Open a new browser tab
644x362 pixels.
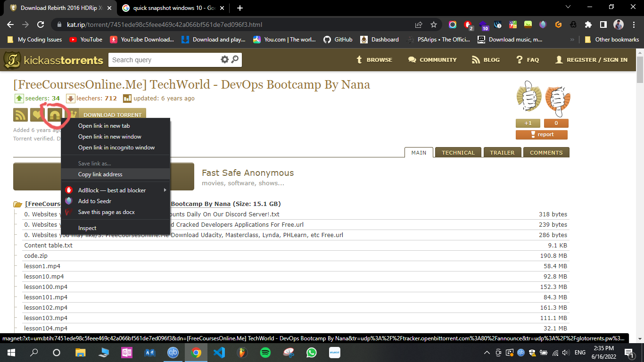240,8
